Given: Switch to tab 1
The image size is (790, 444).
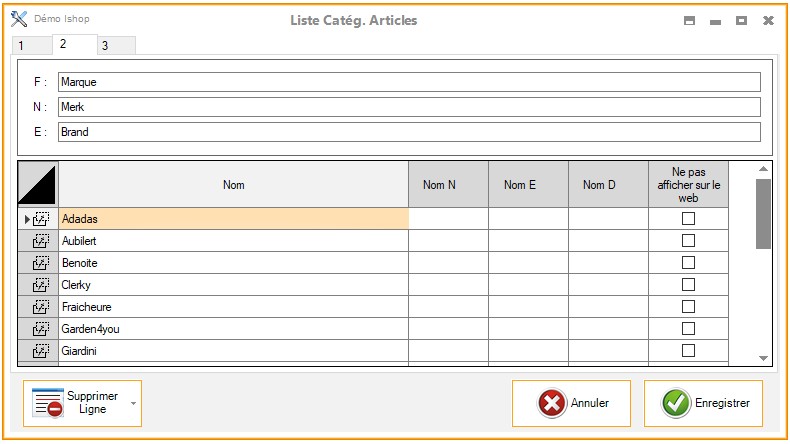Looking at the screenshot, I should point(22,46).
